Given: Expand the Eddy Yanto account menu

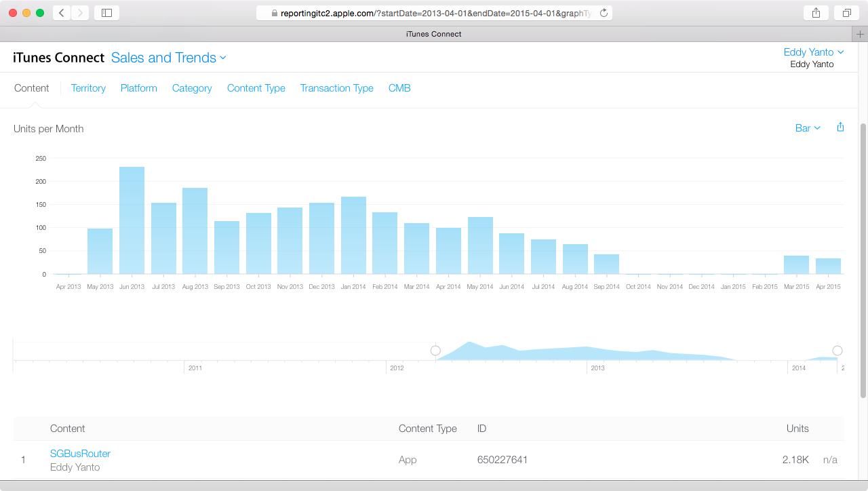Looking at the screenshot, I should tap(814, 52).
